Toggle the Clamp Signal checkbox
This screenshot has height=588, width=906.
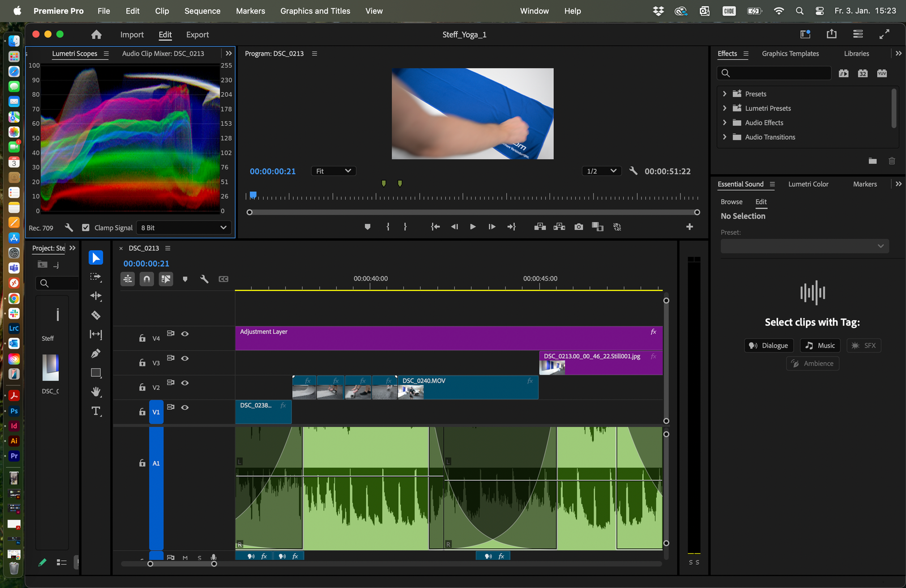point(86,228)
